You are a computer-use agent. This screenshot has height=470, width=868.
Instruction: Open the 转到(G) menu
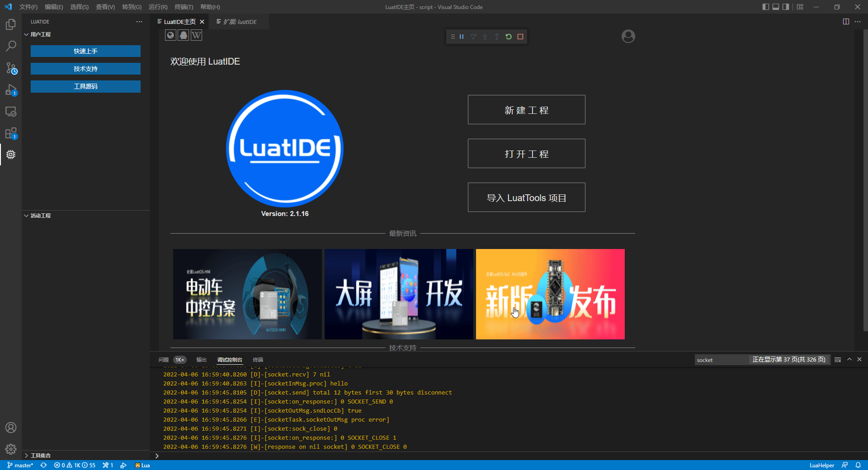[132, 7]
